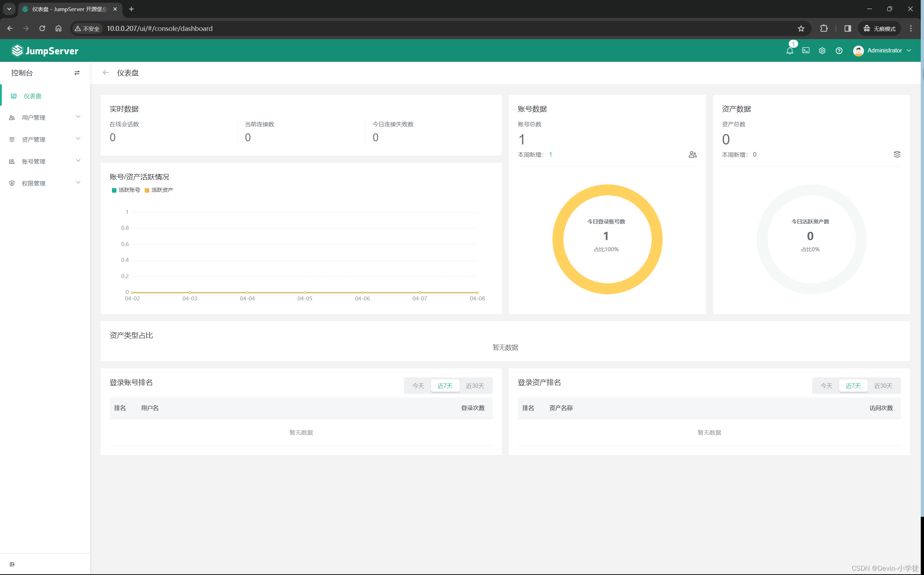Click the 控制台 sidebar title
Viewport: 924px width, 575px height.
(x=22, y=73)
